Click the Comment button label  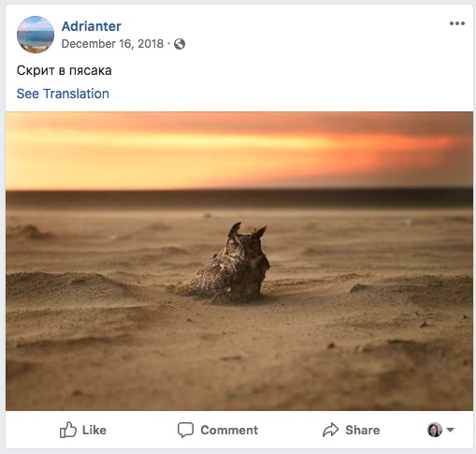point(229,430)
